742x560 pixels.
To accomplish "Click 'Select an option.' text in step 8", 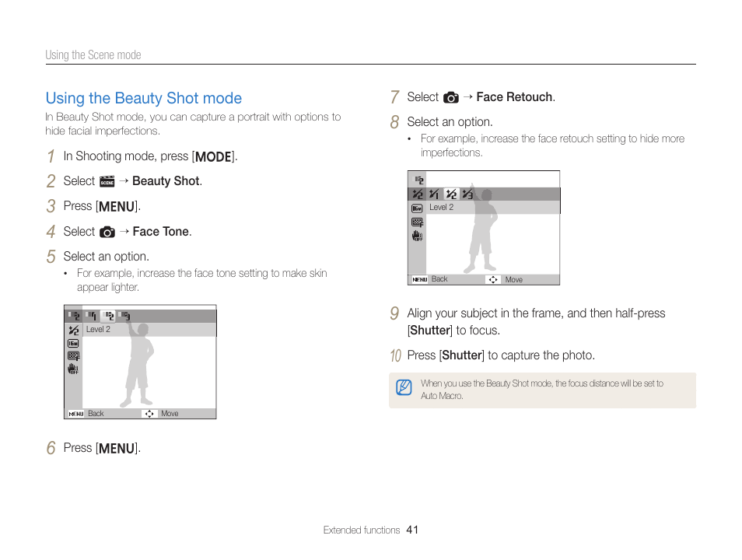I will (x=450, y=122).
